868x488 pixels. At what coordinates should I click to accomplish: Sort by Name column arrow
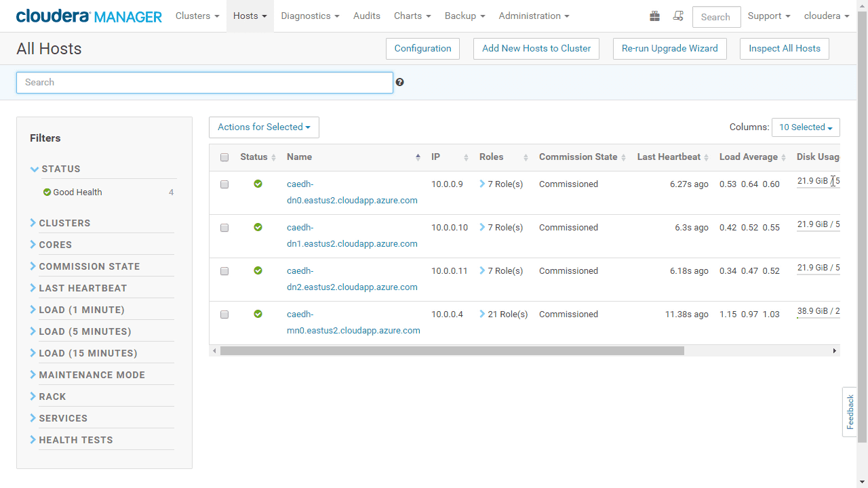tap(418, 157)
